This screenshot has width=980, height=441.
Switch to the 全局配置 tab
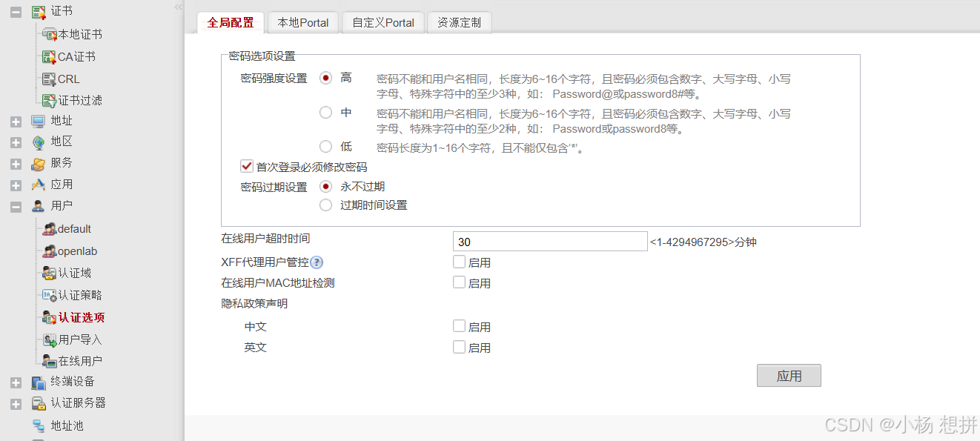(x=231, y=22)
